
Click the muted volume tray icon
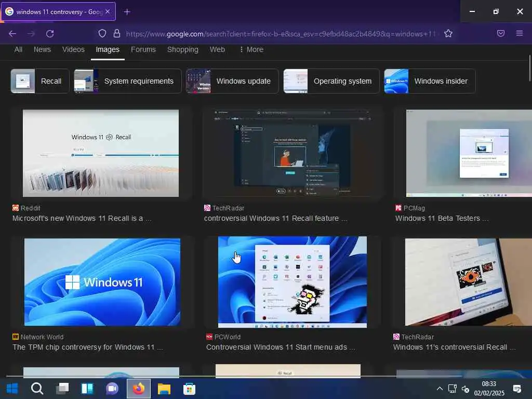point(465,389)
